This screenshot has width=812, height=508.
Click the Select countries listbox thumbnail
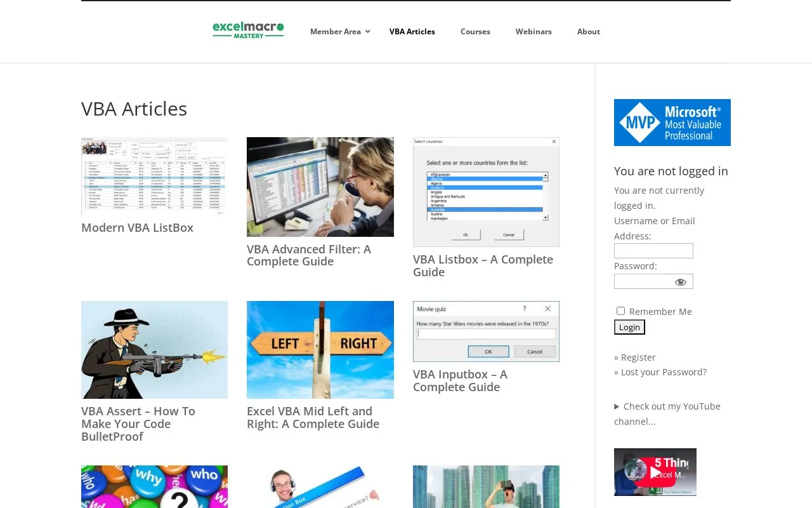point(486,192)
